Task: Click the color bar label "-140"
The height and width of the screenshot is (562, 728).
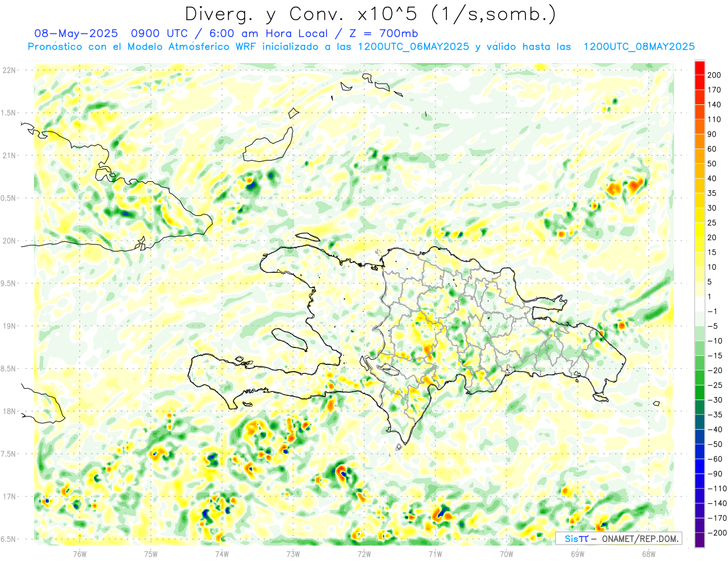Action: (x=716, y=503)
